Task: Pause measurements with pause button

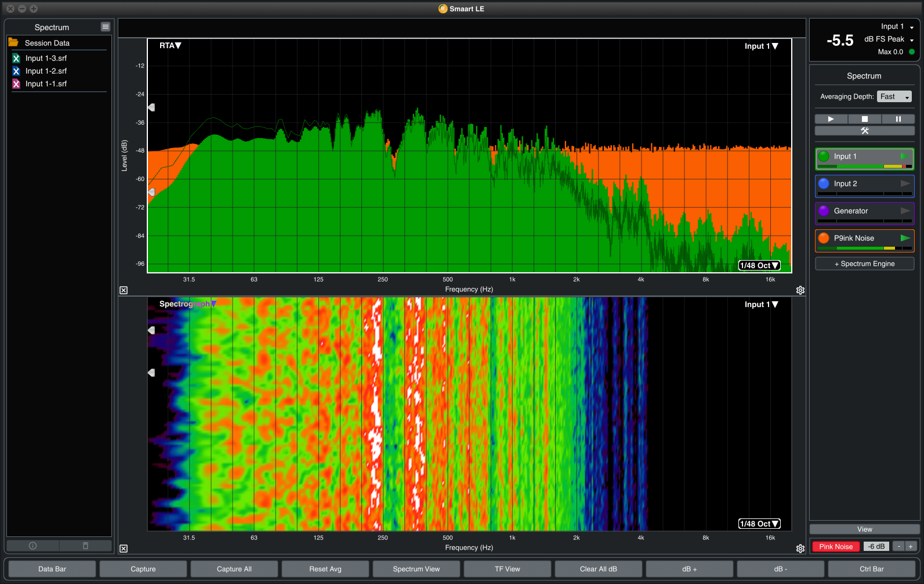Action: point(898,119)
